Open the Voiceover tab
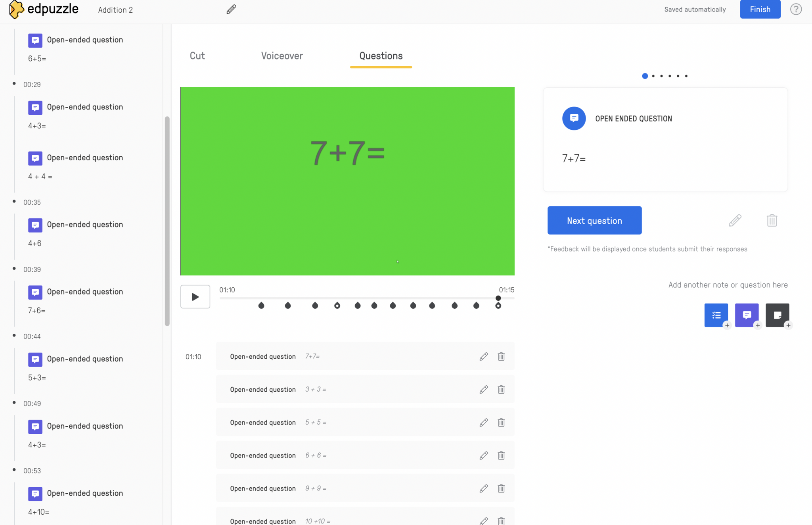Viewport: 812px width, 525px height. [282, 56]
